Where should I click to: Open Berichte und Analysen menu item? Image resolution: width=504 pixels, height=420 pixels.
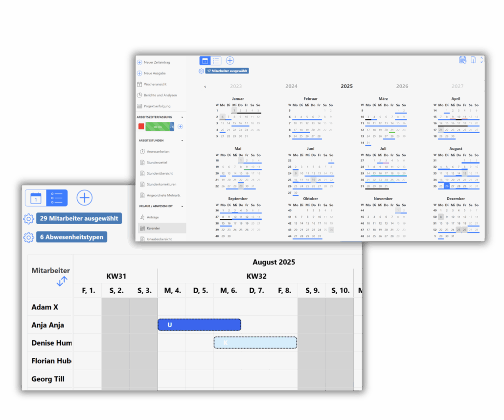[160, 95]
